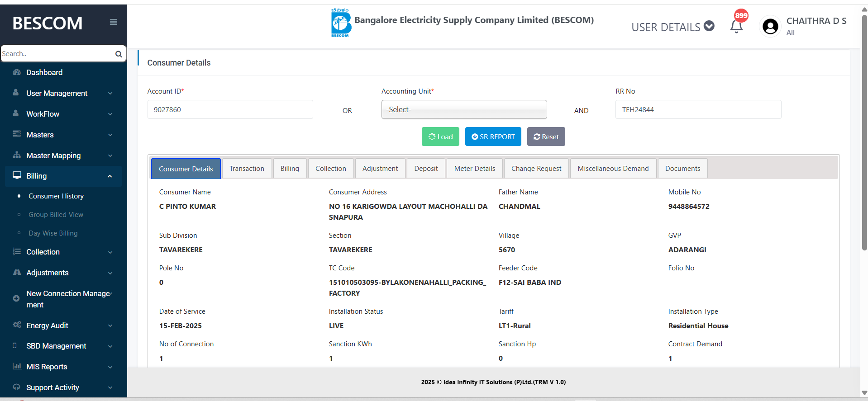The height and width of the screenshot is (401, 868).
Task: Click the sidebar Search box
Action: click(57, 53)
